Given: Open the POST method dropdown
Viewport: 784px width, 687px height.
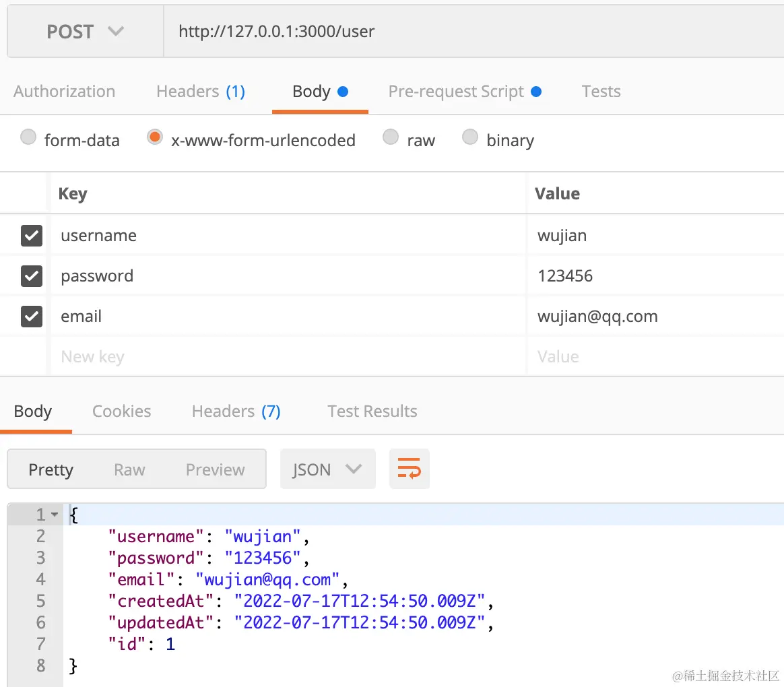Looking at the screenshot, I should (86, 32).
